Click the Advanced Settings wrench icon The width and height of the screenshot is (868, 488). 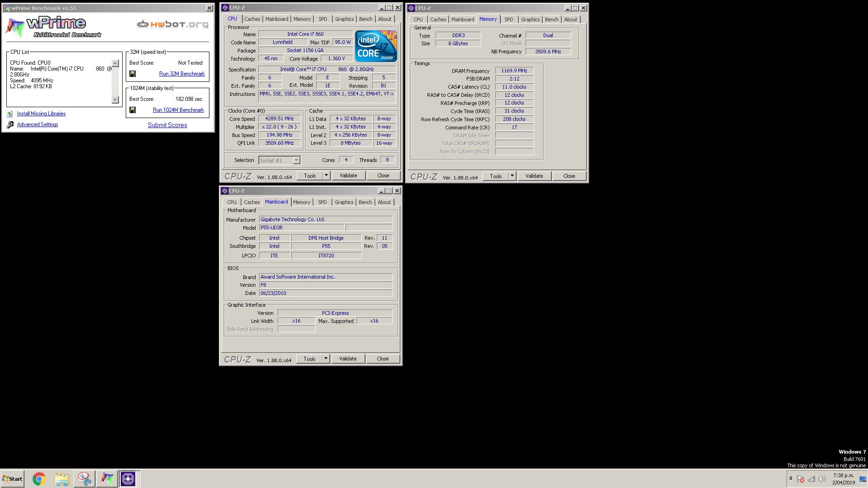click(x=10, y=125)
